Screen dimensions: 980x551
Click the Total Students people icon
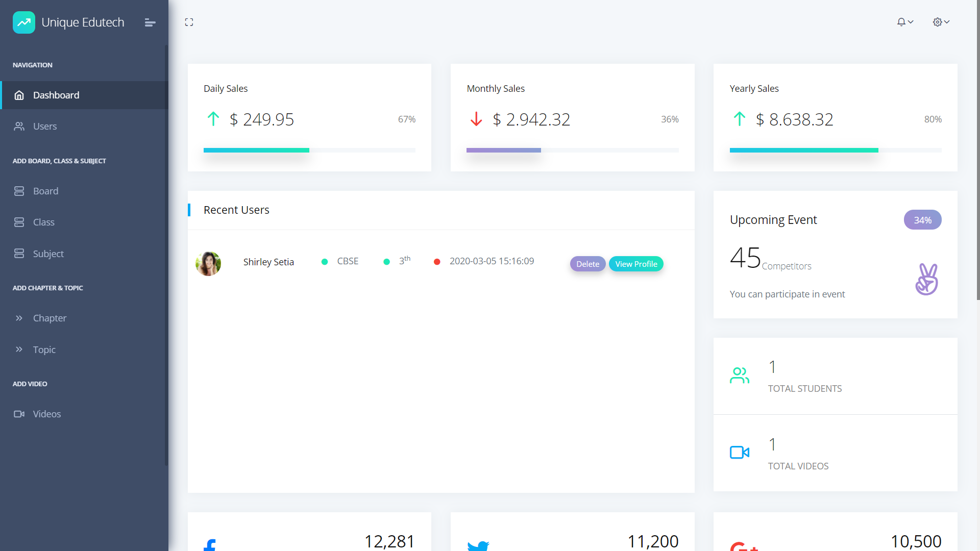tap(739, 375)
